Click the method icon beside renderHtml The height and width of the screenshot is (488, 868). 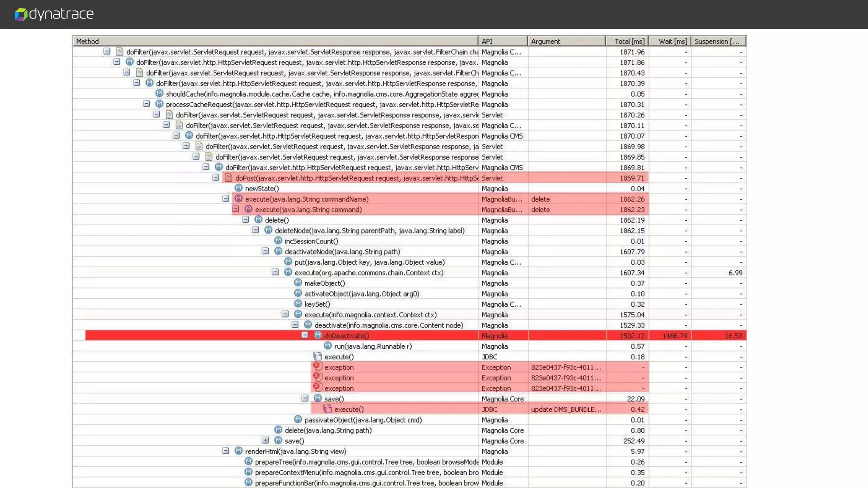click(x=239, y=451)
